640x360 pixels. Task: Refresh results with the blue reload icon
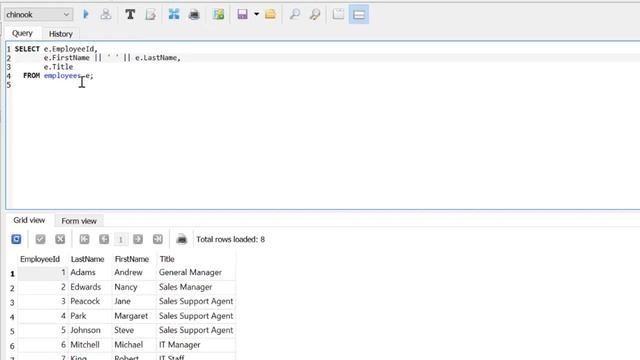[16, 239]
